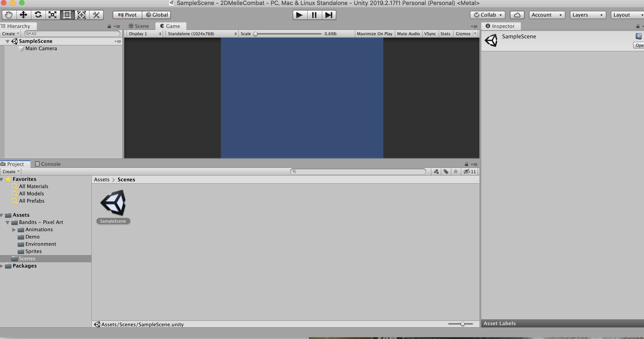This screenshot has width=644, height=339.
Task: Select the Rotate tool
Action: coord(38,15)
